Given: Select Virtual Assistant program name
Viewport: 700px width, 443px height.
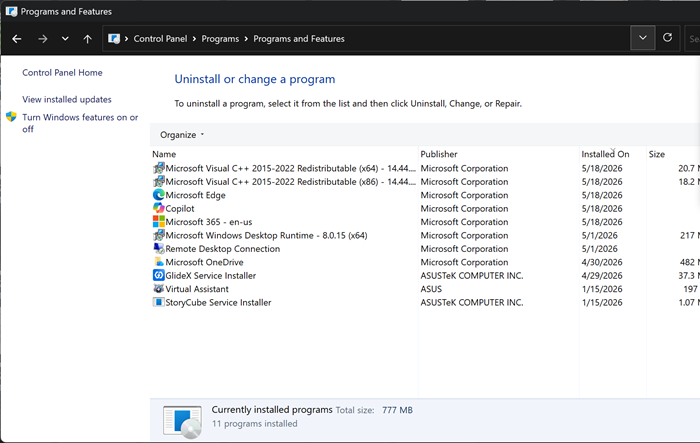Looking at the screenshot, I should click(197, 289).
